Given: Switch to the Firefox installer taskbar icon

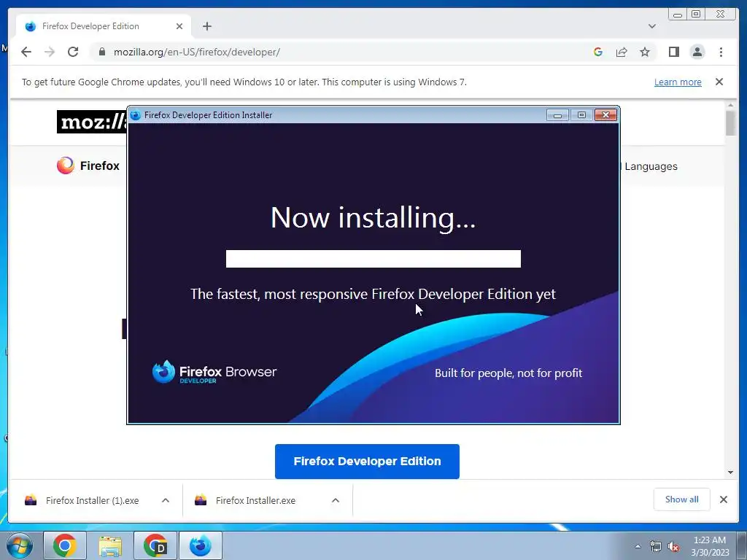Looking at the screenshot, I should [x=201, y=545].
